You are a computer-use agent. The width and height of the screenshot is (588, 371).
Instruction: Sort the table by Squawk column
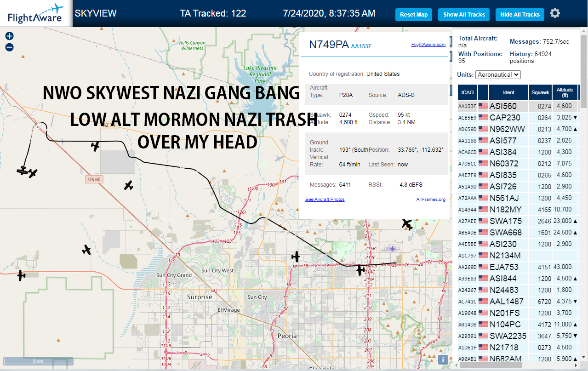click(540, 92)
